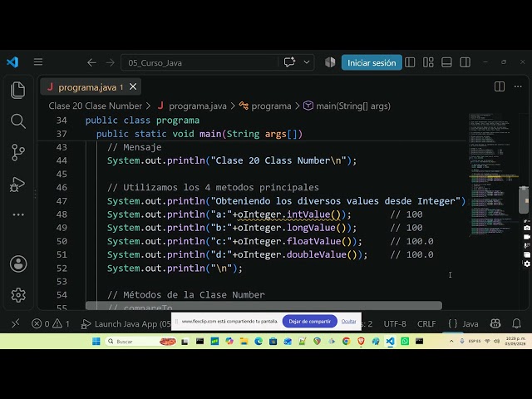The height and width of the screenshot is (399, 532).
Task: Change the UTF-8 file encoding
Action: [x=395, y=323]
